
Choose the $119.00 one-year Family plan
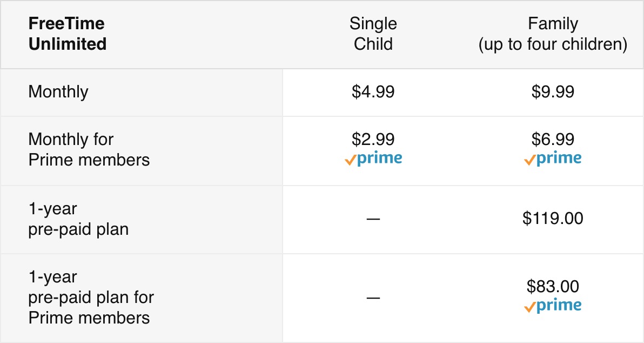pyautogui.click(x=553, y=218)
